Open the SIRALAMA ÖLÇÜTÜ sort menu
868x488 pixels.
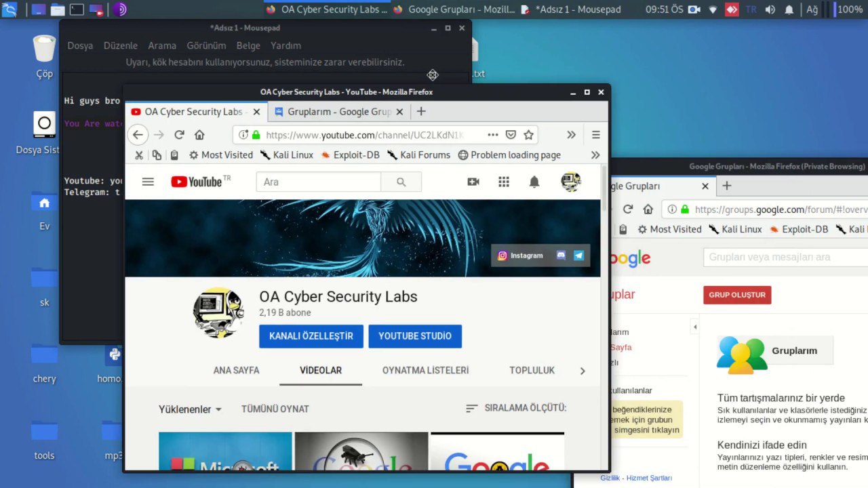516,408
